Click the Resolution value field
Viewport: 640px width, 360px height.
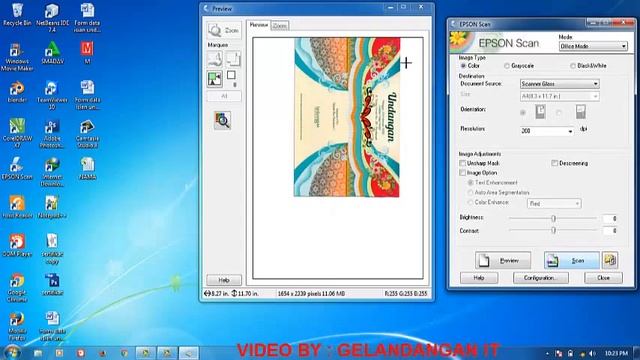tap(543, 131)
